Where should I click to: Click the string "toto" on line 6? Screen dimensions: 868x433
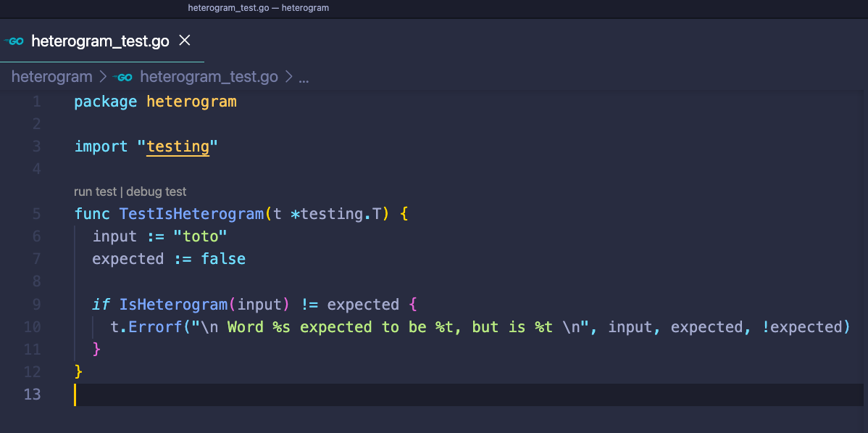(201, 236)
